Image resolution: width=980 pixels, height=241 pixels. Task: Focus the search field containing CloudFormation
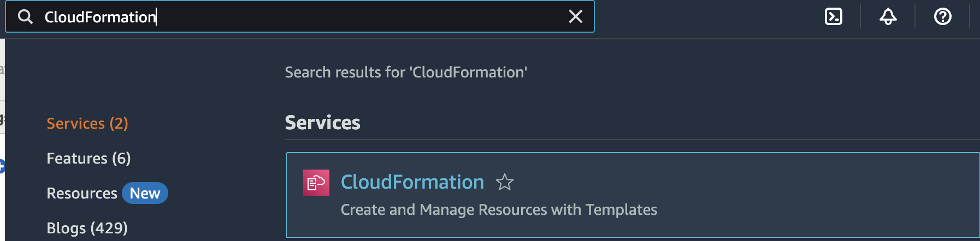[x=300, y=17]
